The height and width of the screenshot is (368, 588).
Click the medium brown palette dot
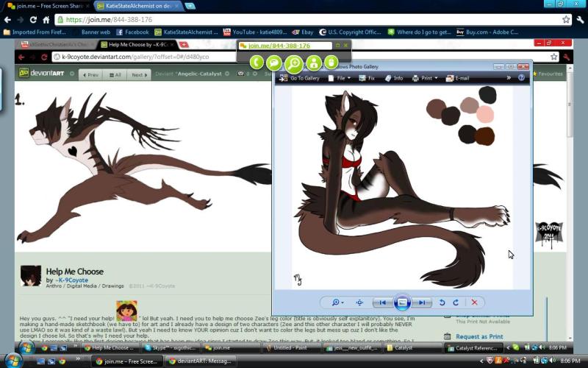point(436,108)
